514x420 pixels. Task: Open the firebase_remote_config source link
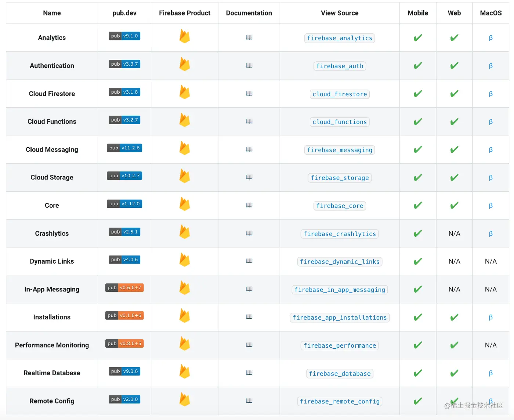[x=340, y=402]
